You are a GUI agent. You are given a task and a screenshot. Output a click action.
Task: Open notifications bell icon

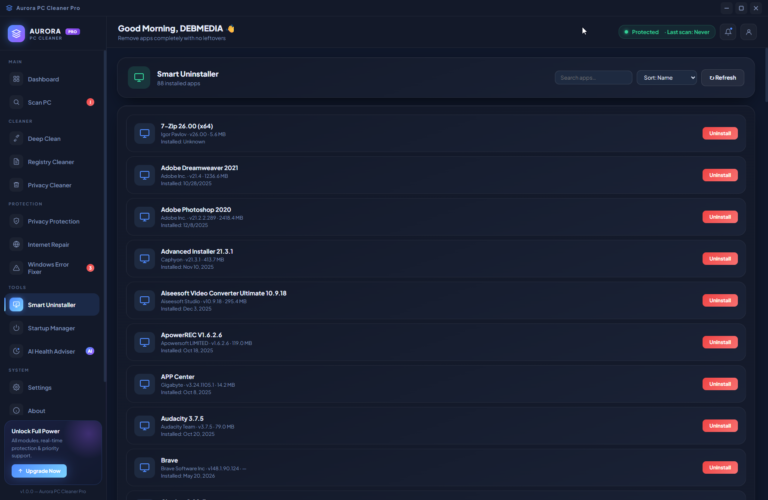[728, 32]
